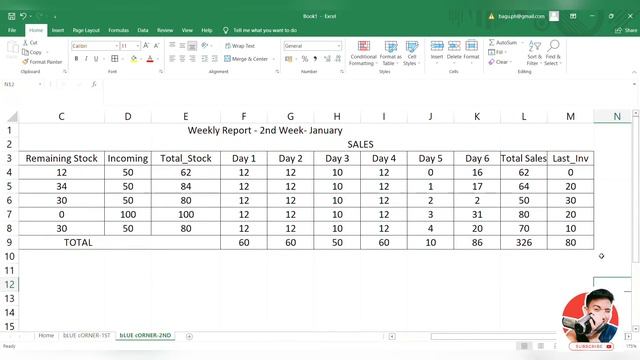Copy the selected cells
This screenshot has height=360, width=640.
[x=32, y=52]
